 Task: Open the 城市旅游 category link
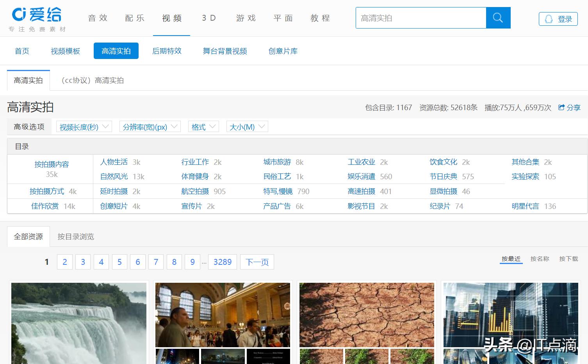(277, 162)
